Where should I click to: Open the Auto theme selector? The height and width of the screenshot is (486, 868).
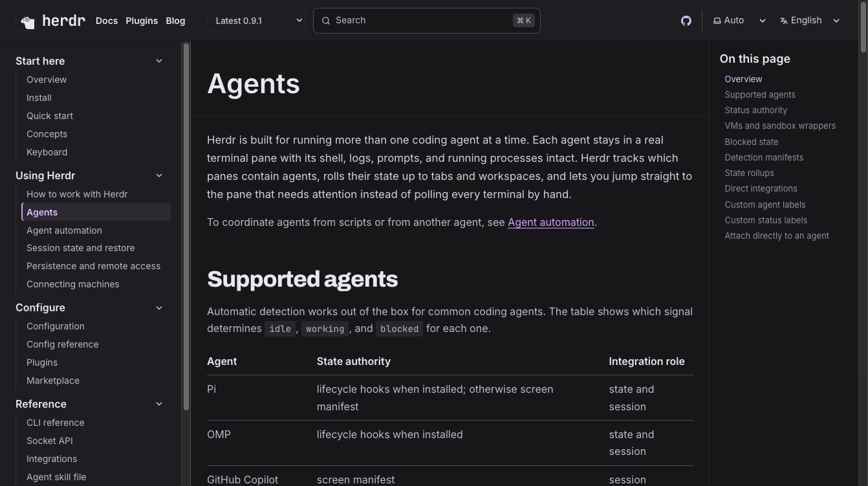click(x=739, y=21)
